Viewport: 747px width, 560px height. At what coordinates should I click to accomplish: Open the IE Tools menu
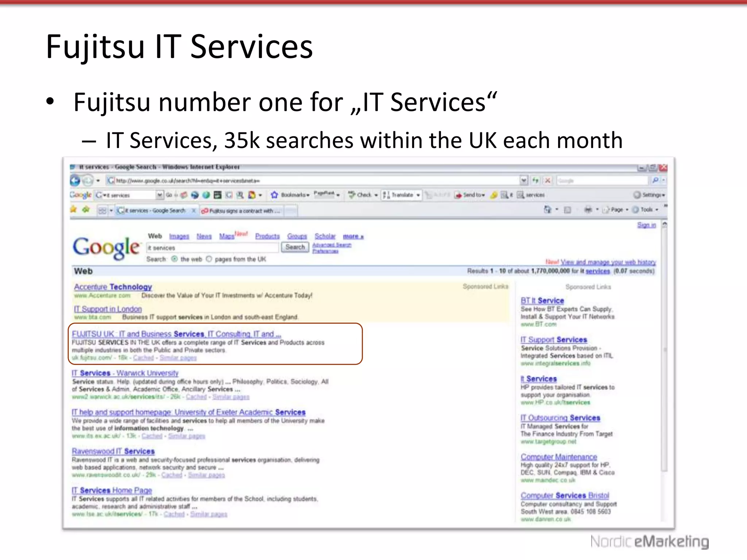[646, 210]
